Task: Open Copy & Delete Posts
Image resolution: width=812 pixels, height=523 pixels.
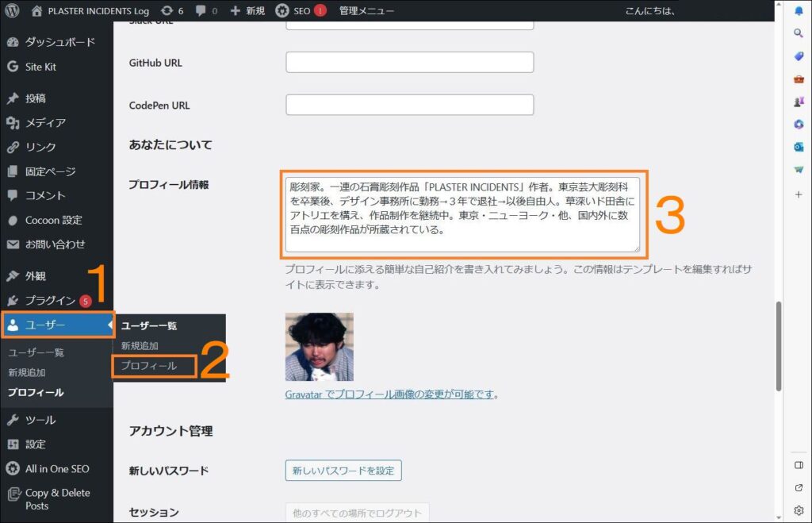Action: coord(56,499)
